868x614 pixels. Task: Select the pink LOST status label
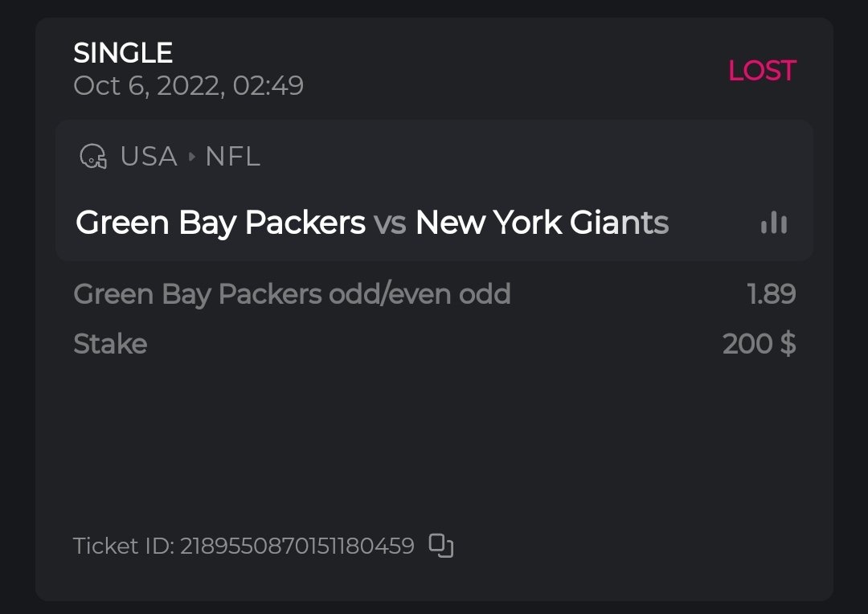click(761, 71)
